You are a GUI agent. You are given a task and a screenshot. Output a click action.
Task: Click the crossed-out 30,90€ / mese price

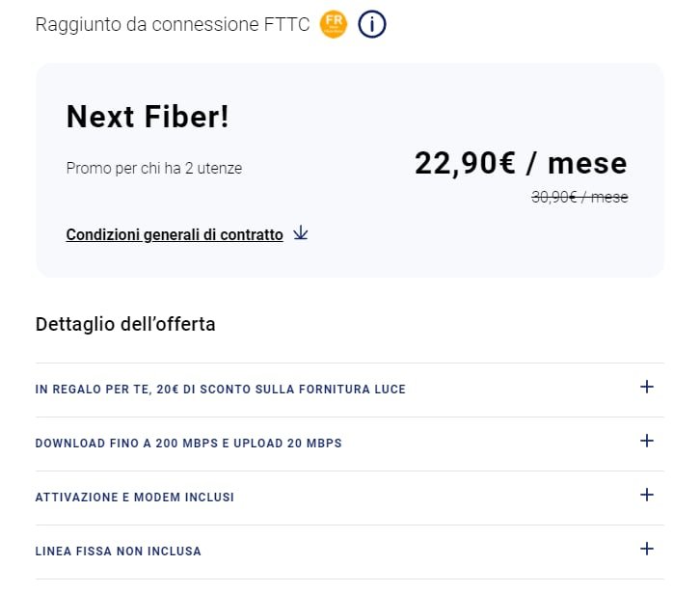tap(579, 197)
